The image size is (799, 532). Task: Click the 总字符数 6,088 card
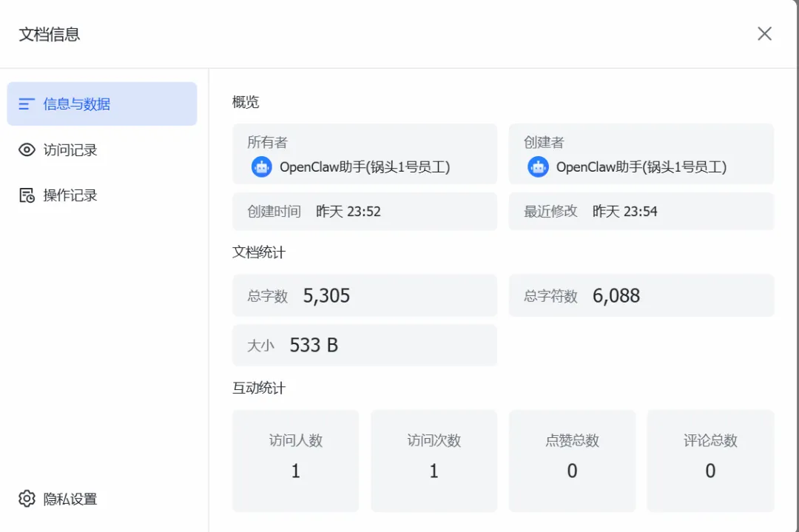tap(641, 296)
